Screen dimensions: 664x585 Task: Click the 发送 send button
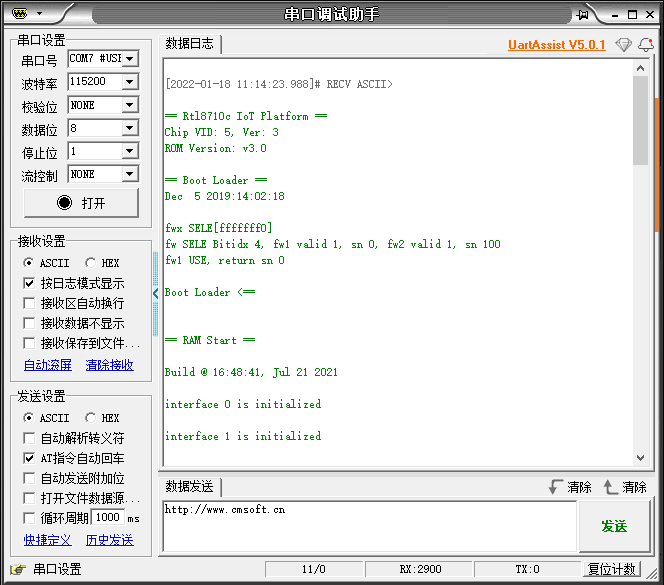[614, 527]
